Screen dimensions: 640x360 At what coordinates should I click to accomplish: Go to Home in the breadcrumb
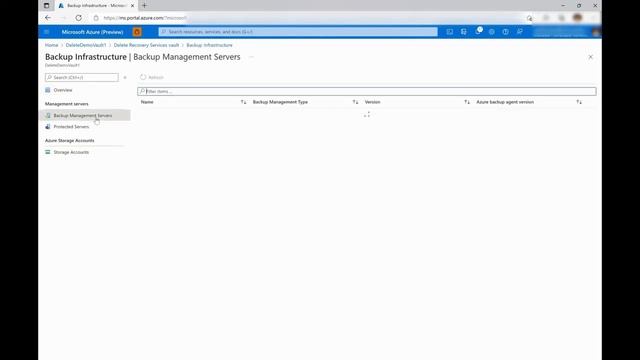click(x=51, y=45)
